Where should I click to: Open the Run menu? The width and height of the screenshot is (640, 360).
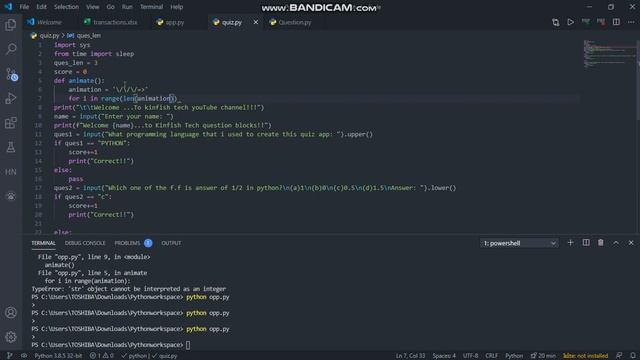pyautogui.click(x=127, y=7)
